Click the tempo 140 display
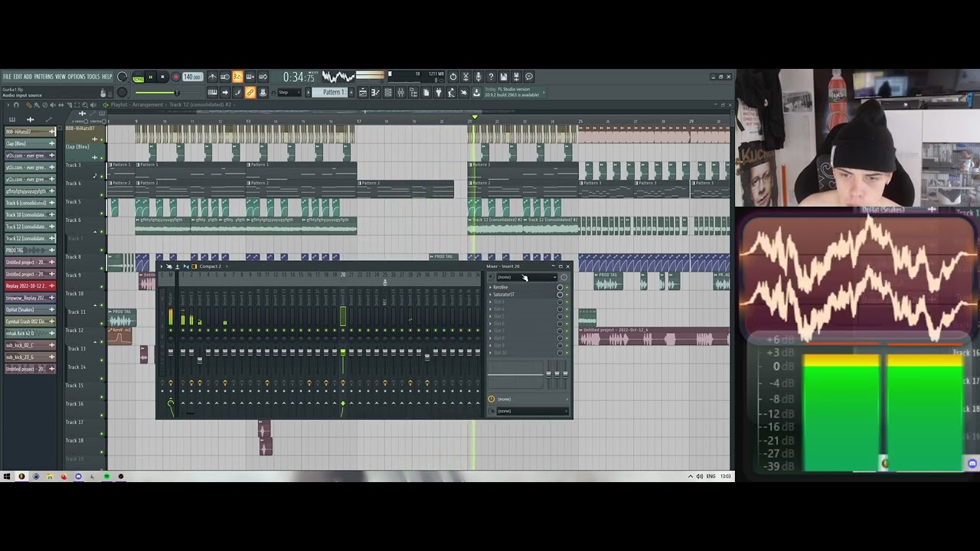980x551 pixels. [192, 77]
